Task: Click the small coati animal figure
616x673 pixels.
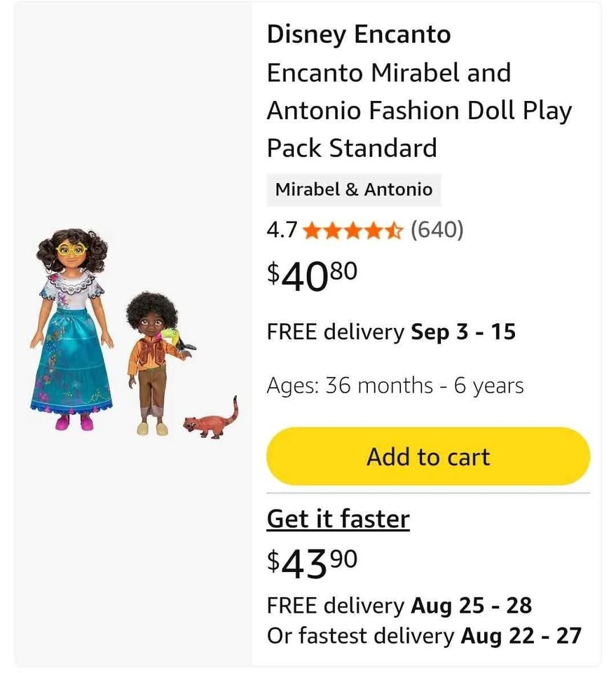Action: coord(210,422)
